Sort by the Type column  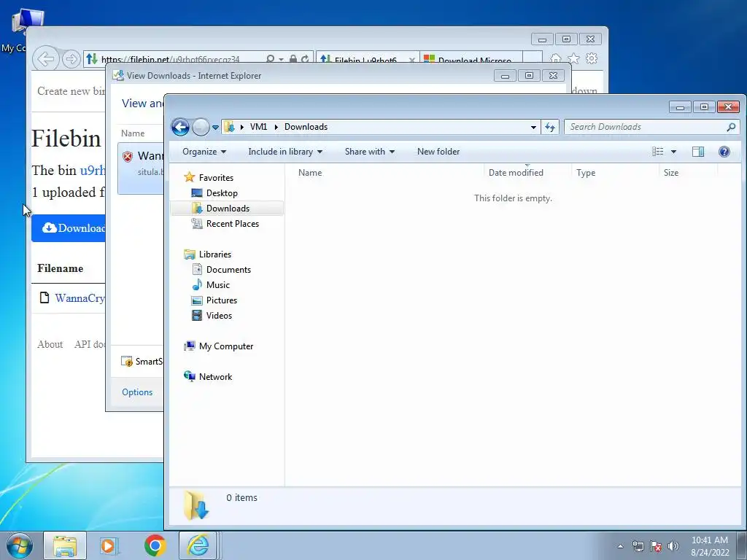[586, 173]
